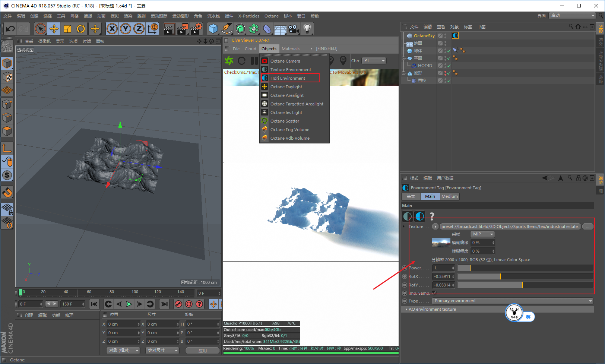Image resolution: width=605 pixels, height=364 pixels.
Task: Play the timeline animation forward
Action: 129,304
